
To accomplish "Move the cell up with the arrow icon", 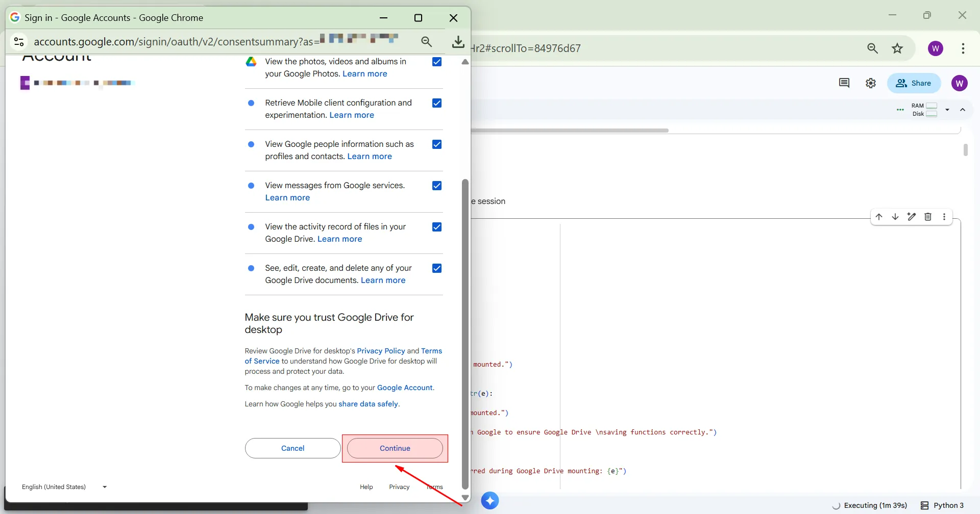I will click(x=879, y=217).
